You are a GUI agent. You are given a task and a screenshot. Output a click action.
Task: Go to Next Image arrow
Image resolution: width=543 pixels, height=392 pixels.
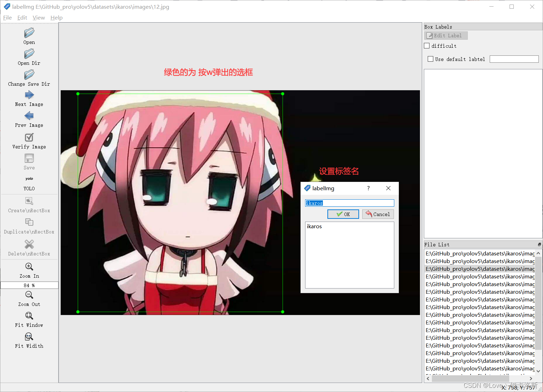coord(29,95)
